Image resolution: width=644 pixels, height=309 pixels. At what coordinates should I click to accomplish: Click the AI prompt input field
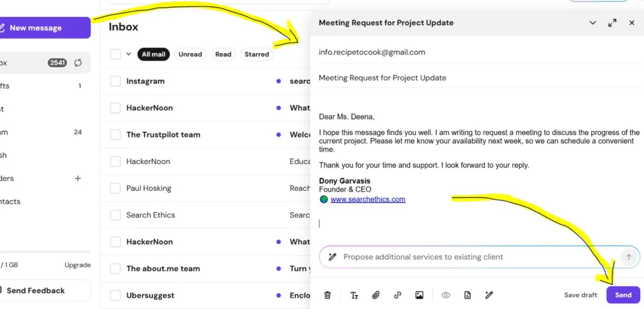click(480, 257)
